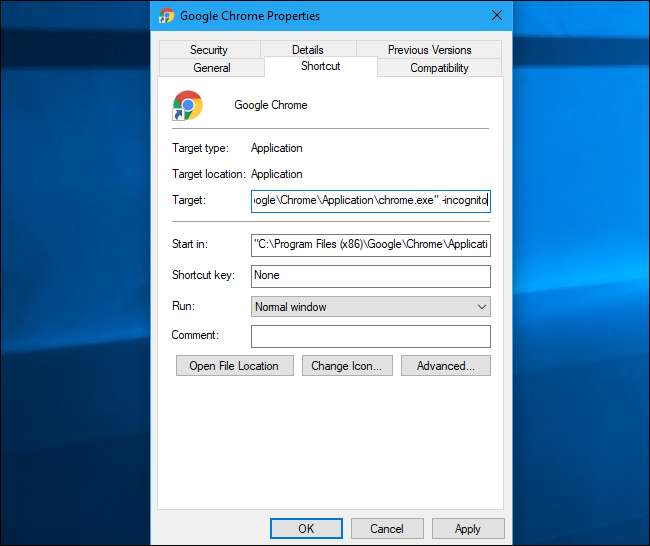The width and height of the screenshot is (650, 546).
Task: Expand the Run dropdown showing Normal window
Action: click(370, 307)
